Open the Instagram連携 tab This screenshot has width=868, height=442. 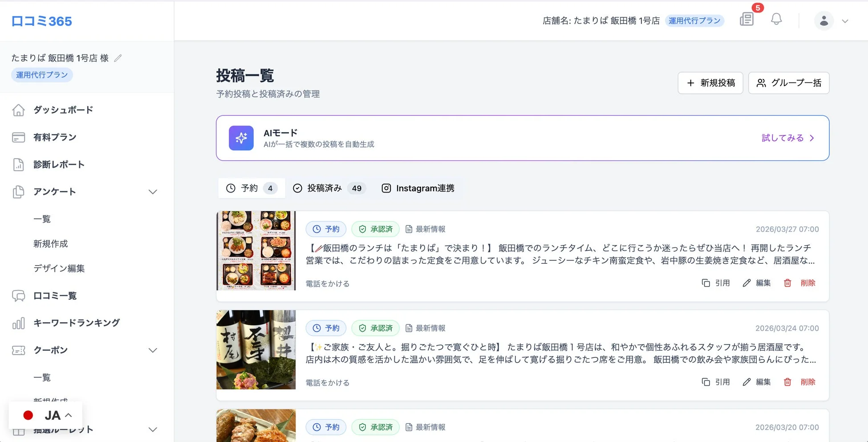tap(418, 188)
